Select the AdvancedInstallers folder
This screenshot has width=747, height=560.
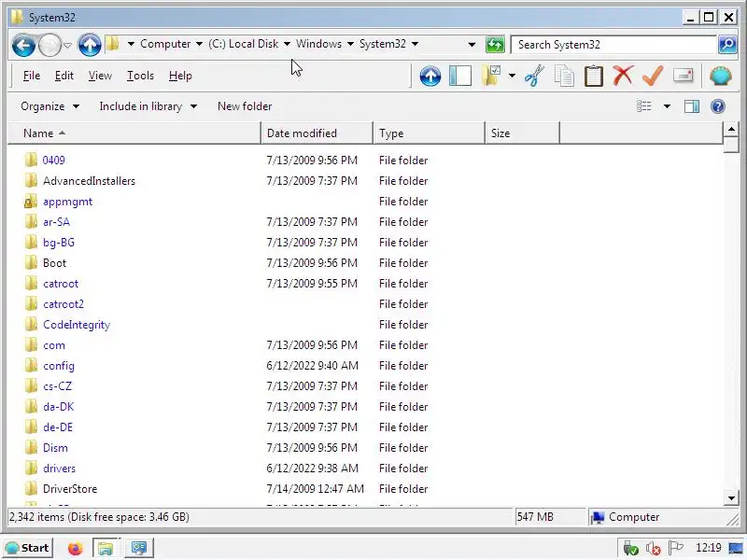point(89,181)
